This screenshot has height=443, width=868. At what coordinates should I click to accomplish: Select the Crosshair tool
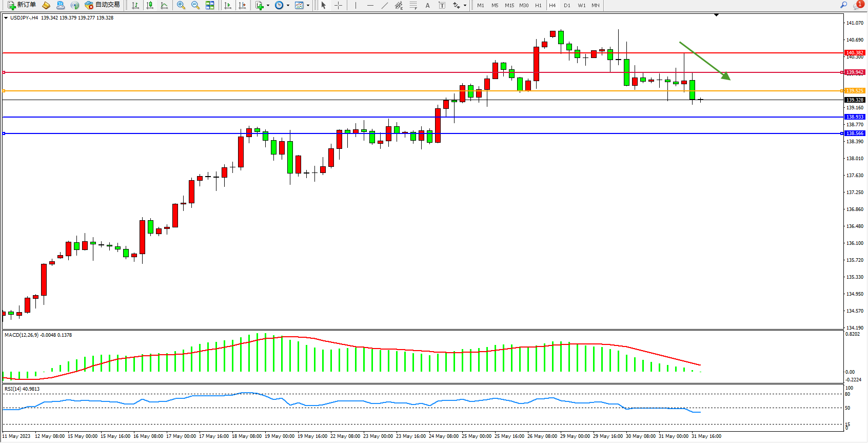point(338,5)
